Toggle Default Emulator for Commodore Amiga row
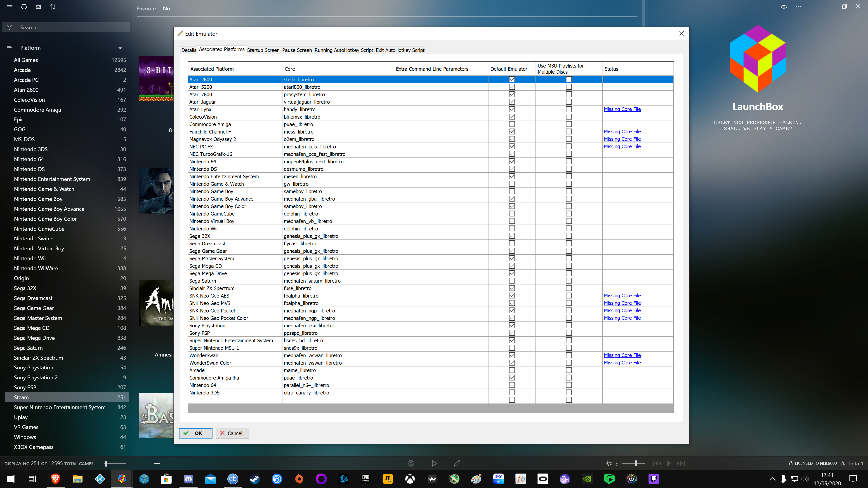 pyautogui.click(x=512, y=124)
